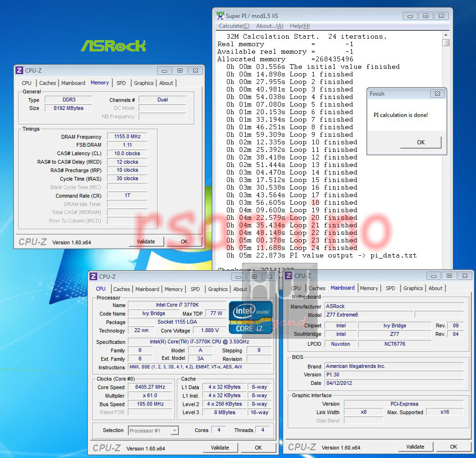
Task: Open the About menu in Super PI
Action: coord(269,26)
